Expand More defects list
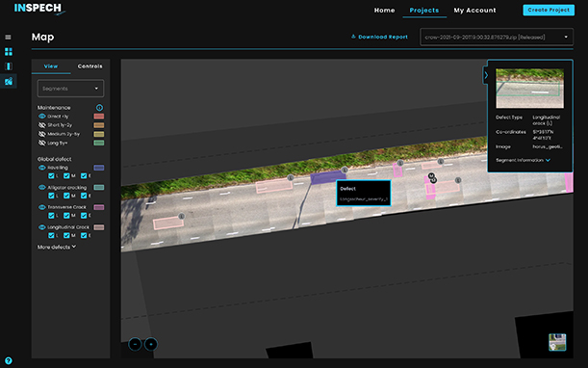The height and width of the screenshot is (368, 588). [57, 247]
